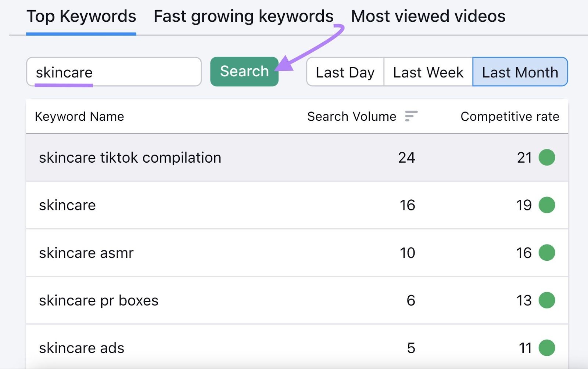This screenshot has height=369, width=588.
Task: Open the Top Keywords tab
Action: click(x=81, y=17)
